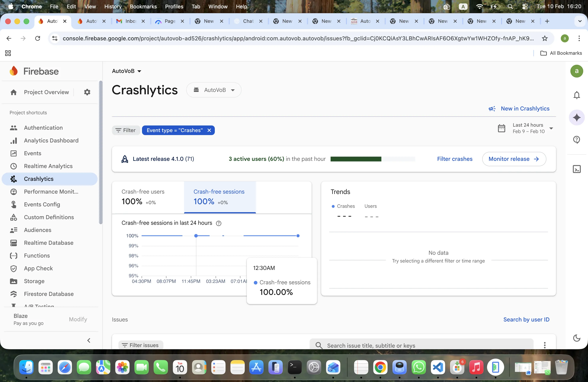Select Crashlytics in the sidebar
588x382 pixels.
coord(49,179)
